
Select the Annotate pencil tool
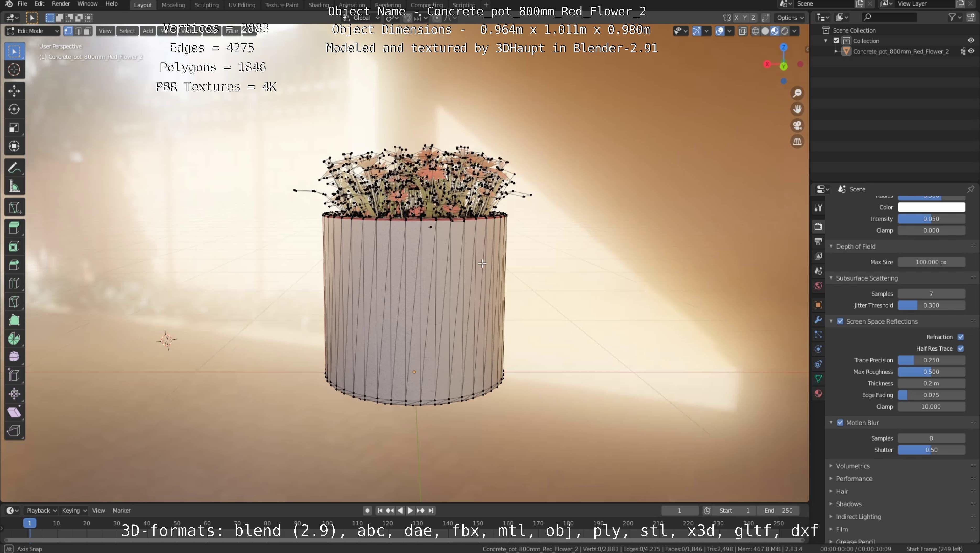coord(14,168)
